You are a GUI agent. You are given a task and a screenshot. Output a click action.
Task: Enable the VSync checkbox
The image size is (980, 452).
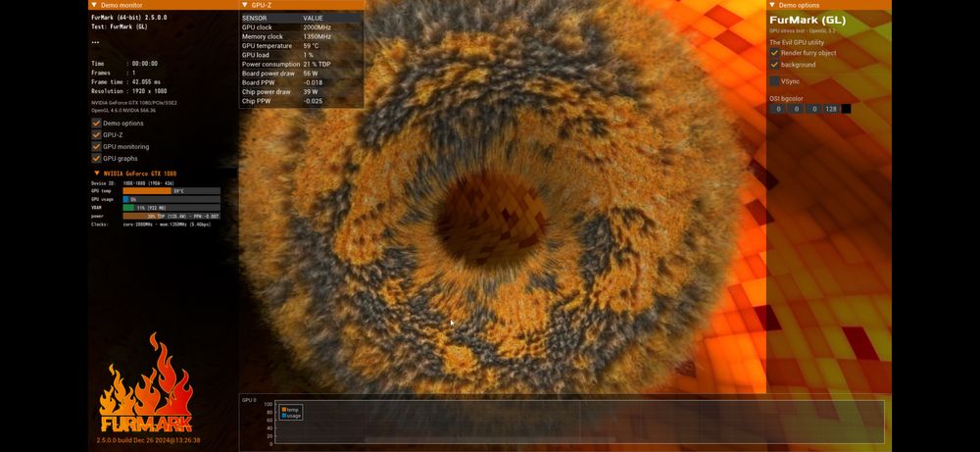(x=774, y=81)
